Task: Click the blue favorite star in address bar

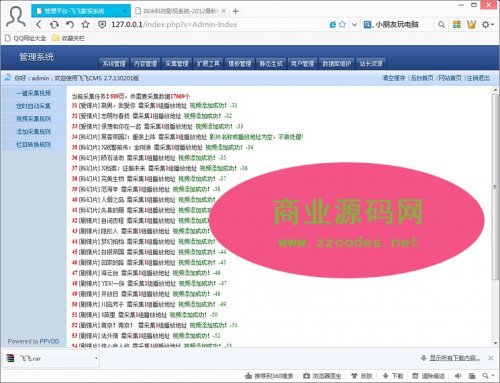Action: [342, 24]
